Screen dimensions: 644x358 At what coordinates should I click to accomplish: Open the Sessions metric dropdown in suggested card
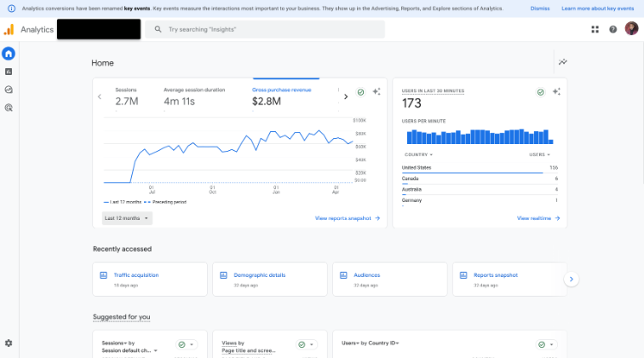(x=114, y=343)
